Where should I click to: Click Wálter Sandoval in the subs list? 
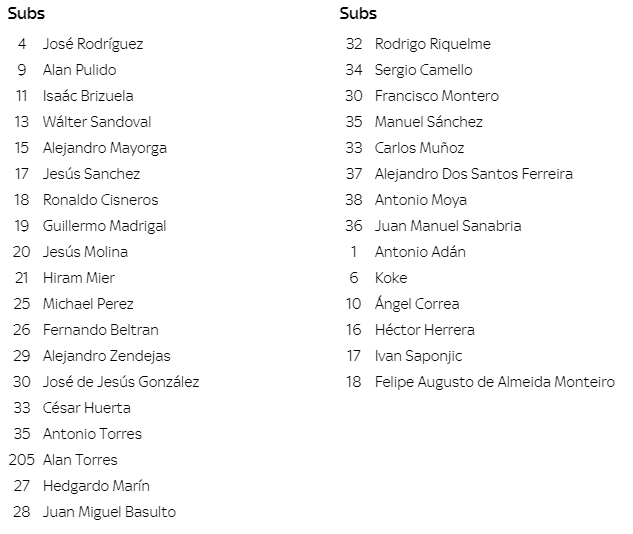[x=96, y=122]
